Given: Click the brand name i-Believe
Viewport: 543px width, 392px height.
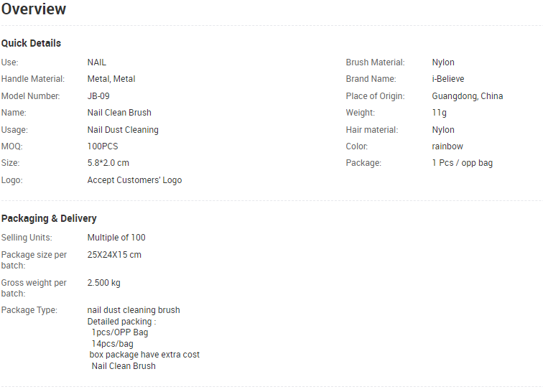Looking at the screenshot, I should 447,79.
